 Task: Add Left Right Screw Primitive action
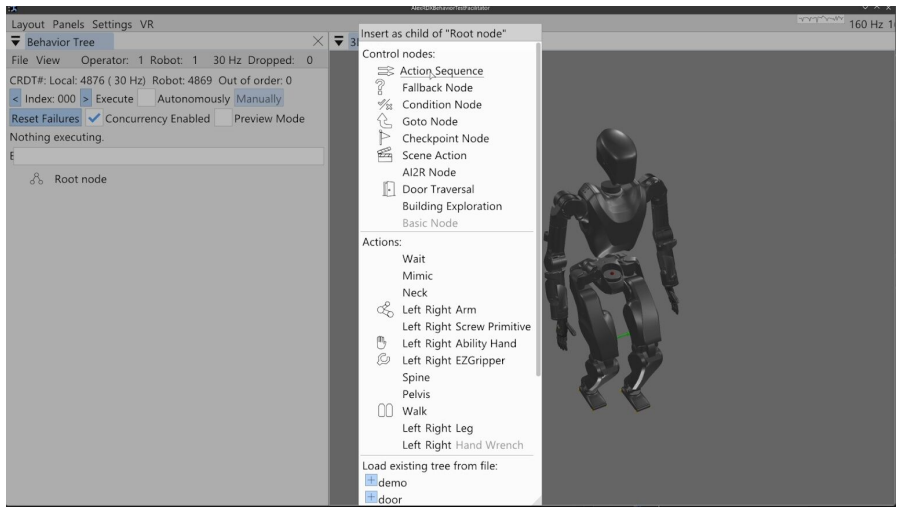point(466,327)
